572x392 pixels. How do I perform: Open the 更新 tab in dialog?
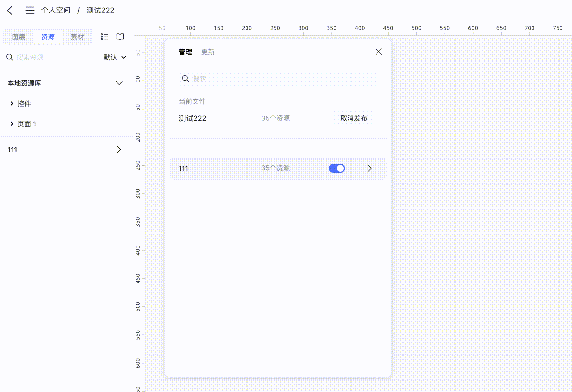(x=208, y=52)
